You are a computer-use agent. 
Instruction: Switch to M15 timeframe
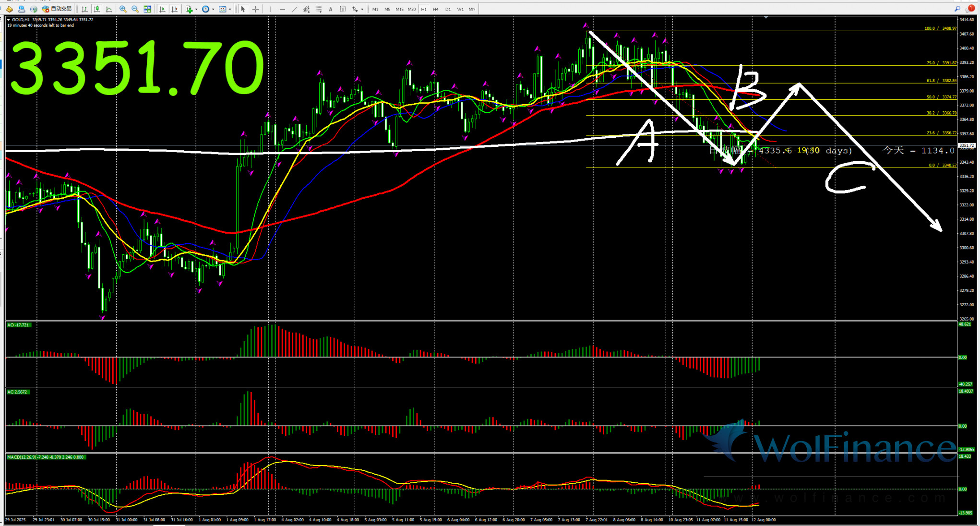tap(399, 9)
